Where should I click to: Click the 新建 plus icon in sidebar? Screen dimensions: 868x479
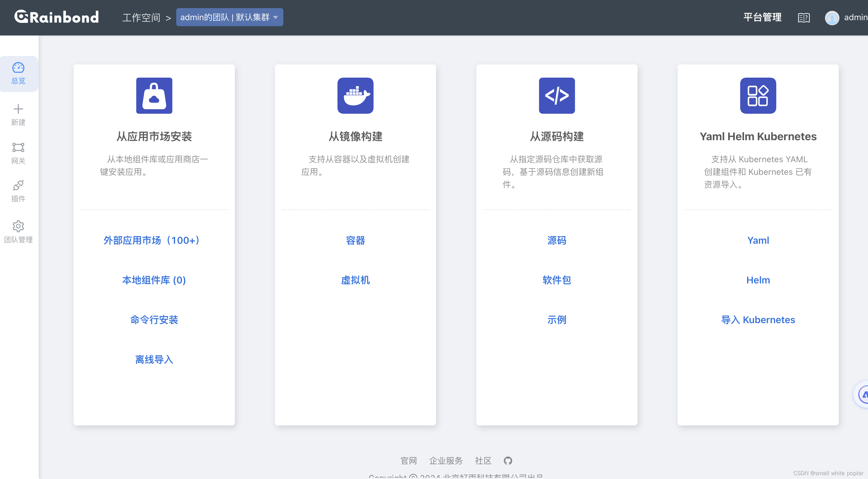pyautogui.click(x=18, y=109)
